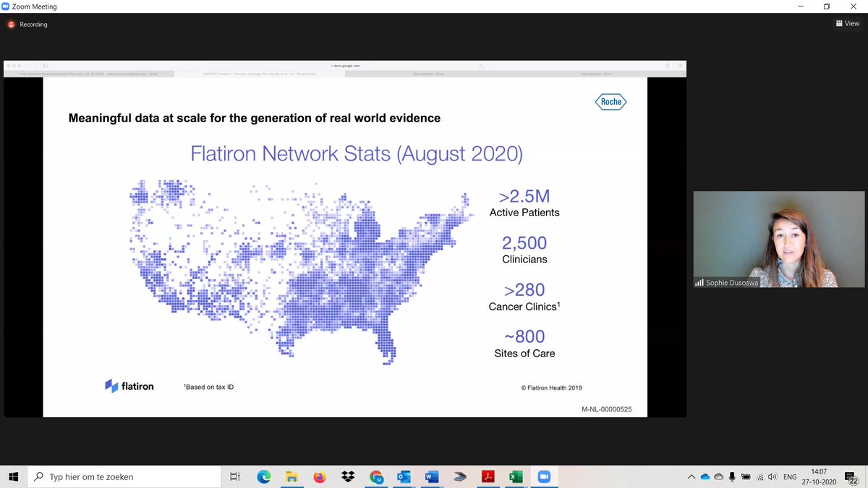Image resolution: width=868 pixels, height=488 pixels.
Task: Open Microsoft Word from the taskbar
Action: coord(432,477)
